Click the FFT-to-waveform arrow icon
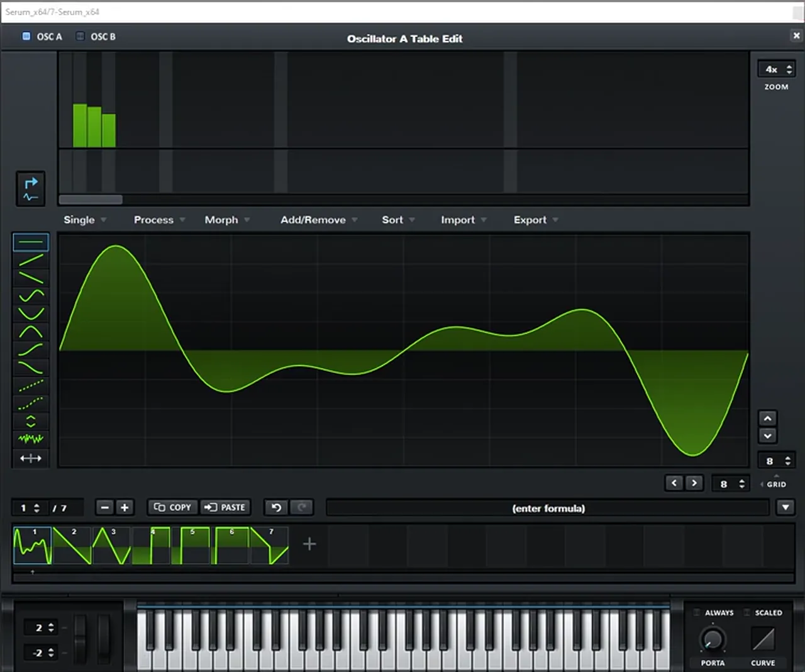The height and width of the screenshot is (672, 805). pyautogui.click(x=31, y=189)
